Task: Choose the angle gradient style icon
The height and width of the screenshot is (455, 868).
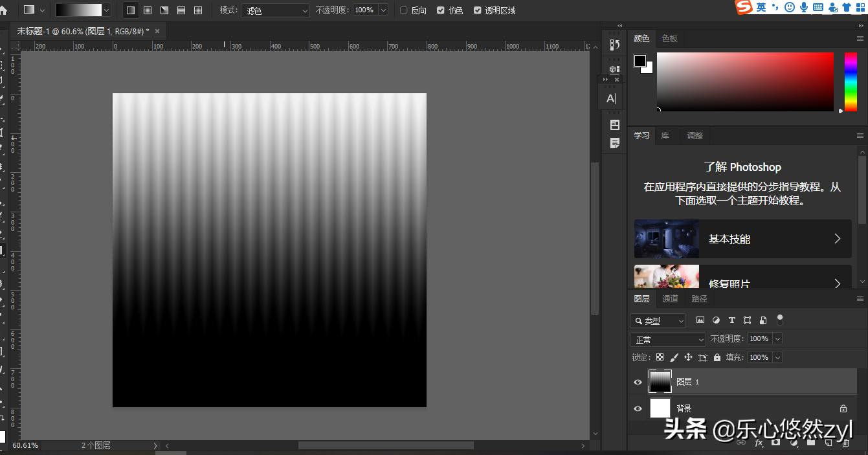Action: pyautogui.click(x=164, y=10)
